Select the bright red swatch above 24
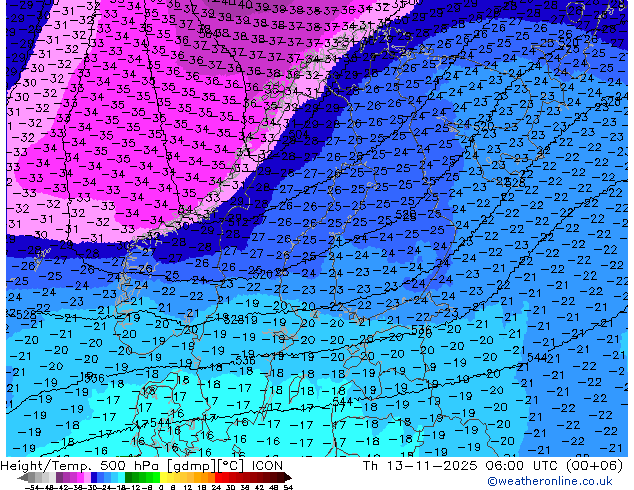The height and width of the screenshot is (490, 634). tap(218, 477)
